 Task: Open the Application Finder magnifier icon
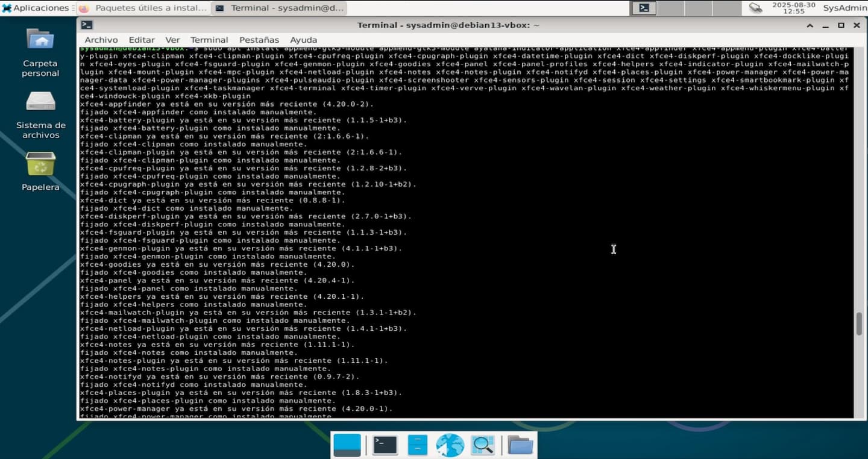point(483,445)
